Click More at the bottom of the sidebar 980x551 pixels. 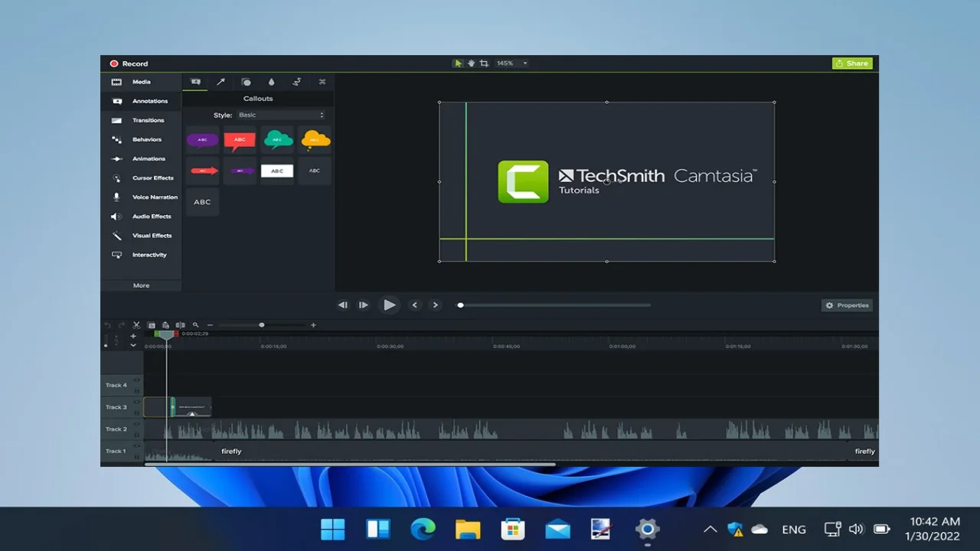pos(142,285)
